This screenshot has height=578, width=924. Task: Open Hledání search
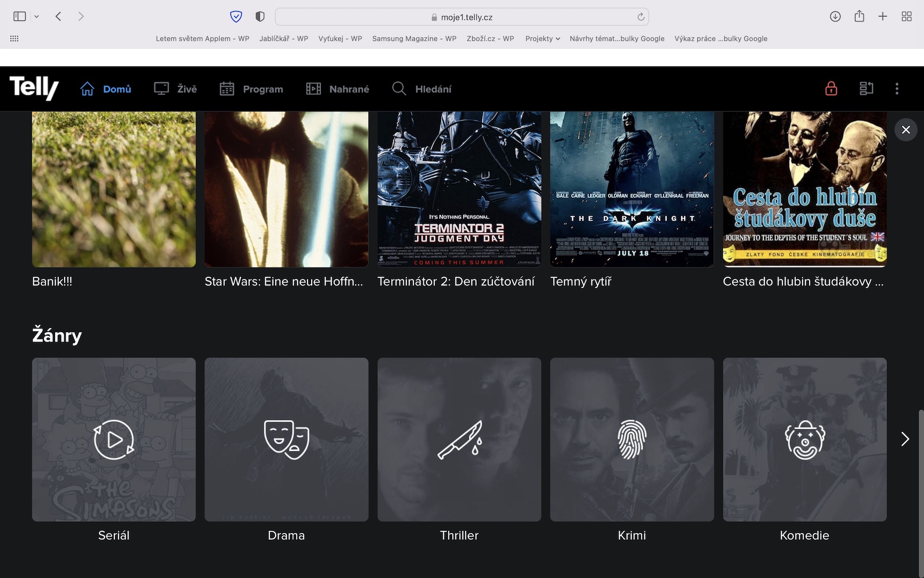[x=422, y=89]
